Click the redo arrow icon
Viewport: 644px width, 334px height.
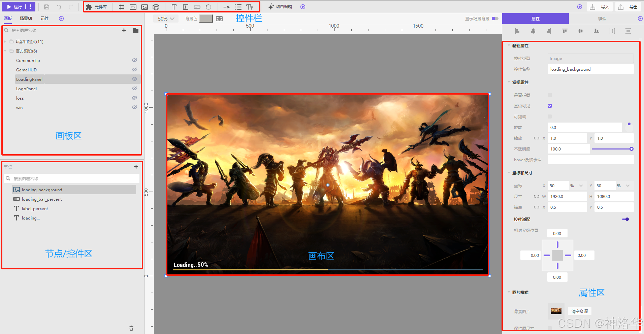71,7
